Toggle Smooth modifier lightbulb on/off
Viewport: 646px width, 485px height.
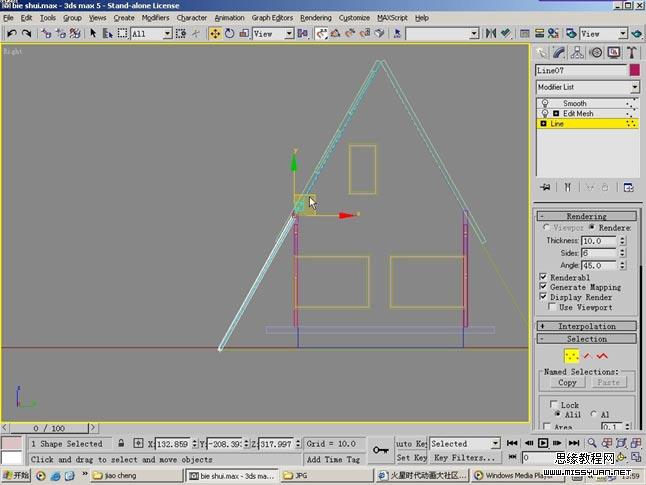coord(545,103)
